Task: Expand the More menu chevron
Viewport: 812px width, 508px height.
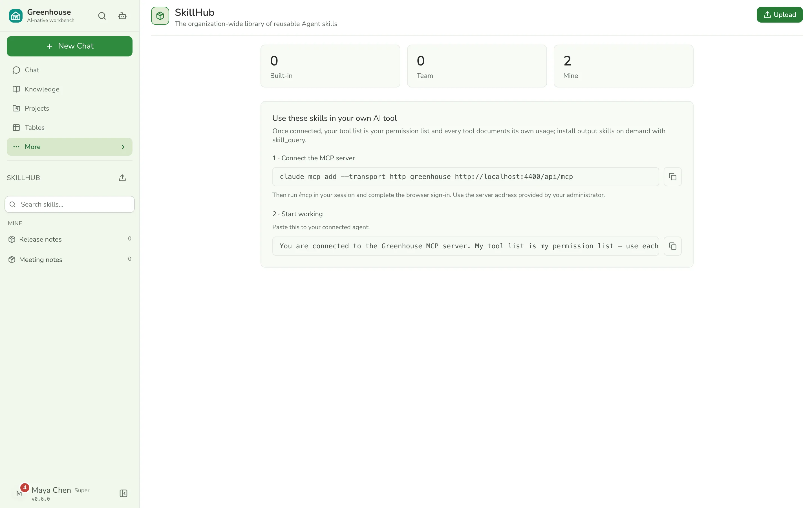Action: (123, 147)
